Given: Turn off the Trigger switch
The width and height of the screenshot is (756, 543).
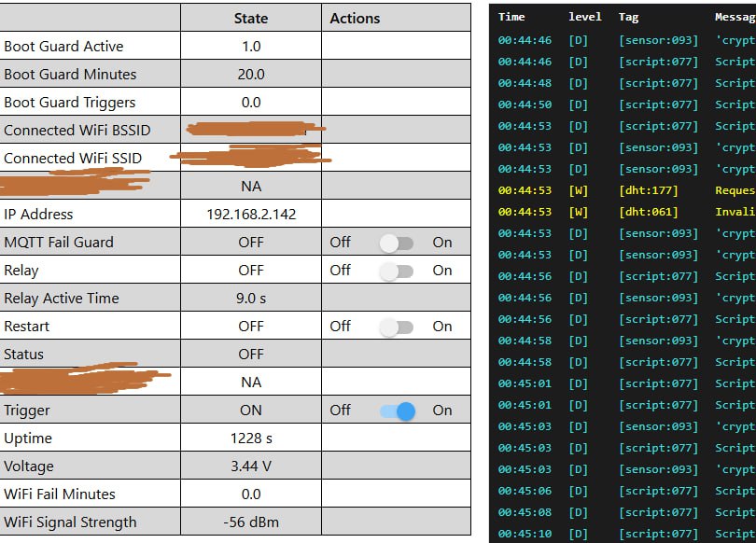Looking at the screenshot, I should (x=398, y=411).
